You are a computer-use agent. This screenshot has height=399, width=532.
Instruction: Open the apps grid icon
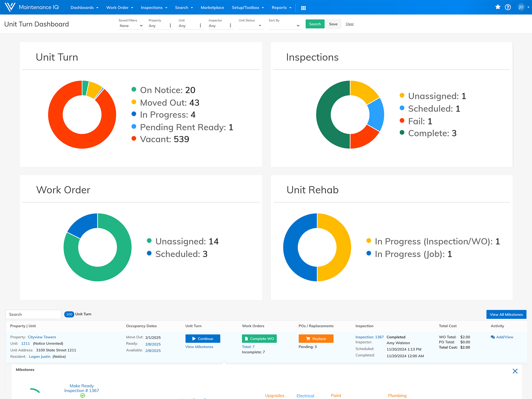point(303,8)
